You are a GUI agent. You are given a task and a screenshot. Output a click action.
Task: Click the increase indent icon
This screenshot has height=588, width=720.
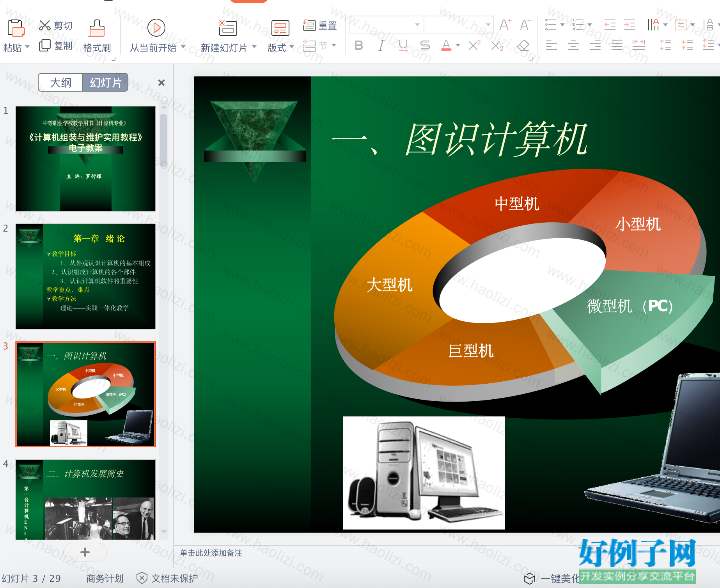pyautogui.click(x=630, y=25)
